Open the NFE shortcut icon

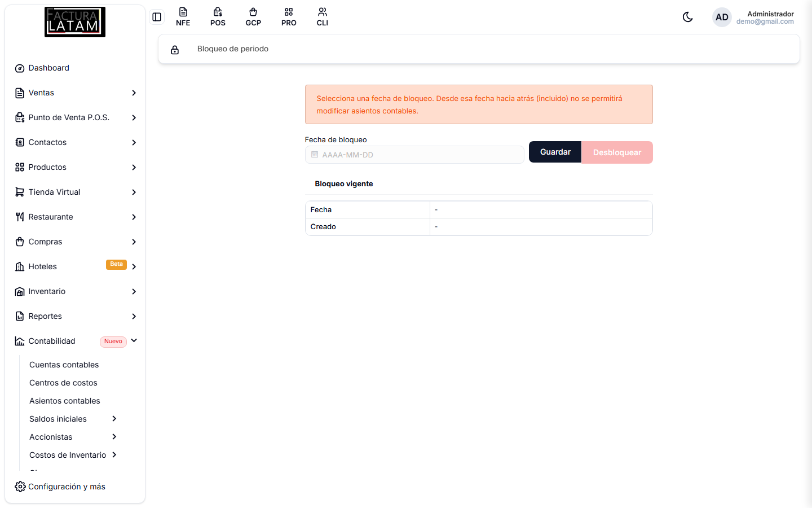(183, 17)
